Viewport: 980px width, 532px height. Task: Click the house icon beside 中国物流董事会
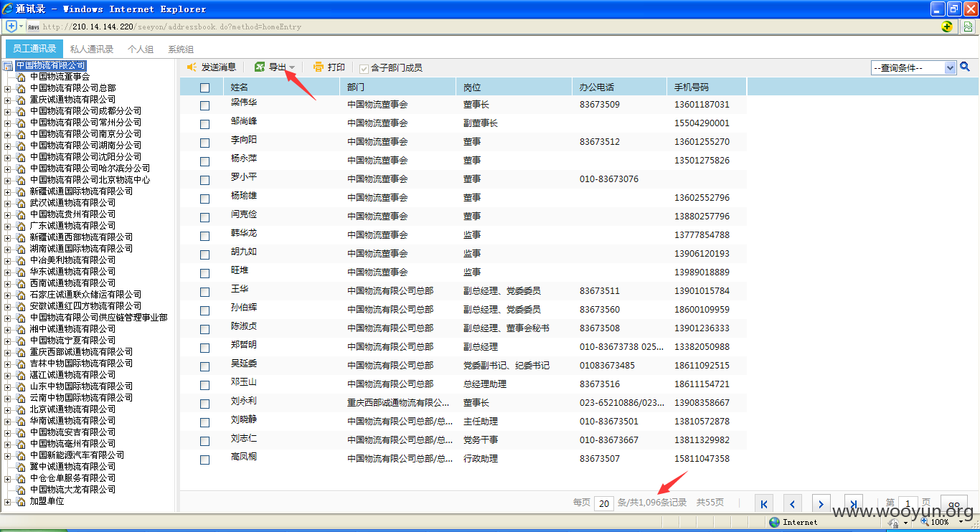pyautogui.click(x=21, y=77)
